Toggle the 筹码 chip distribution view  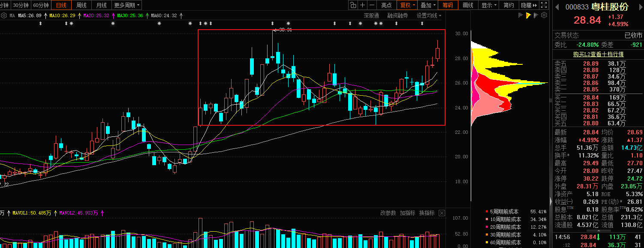tap(448, 5)
